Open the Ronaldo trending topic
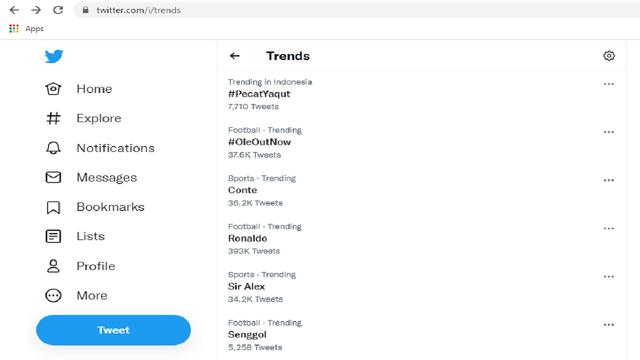This screenshot has height=360, width=640. (247, 238)
